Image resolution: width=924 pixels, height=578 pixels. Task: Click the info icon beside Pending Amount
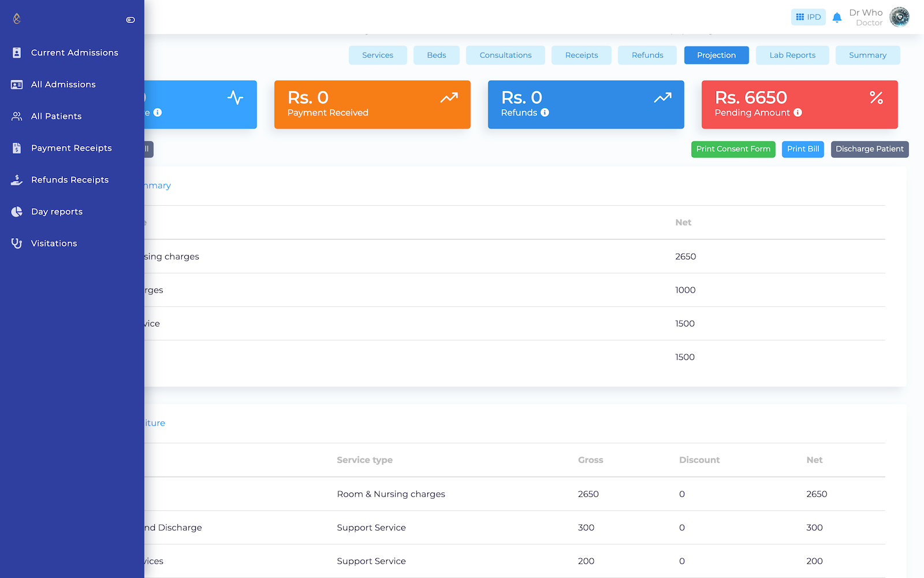(798, 113)
